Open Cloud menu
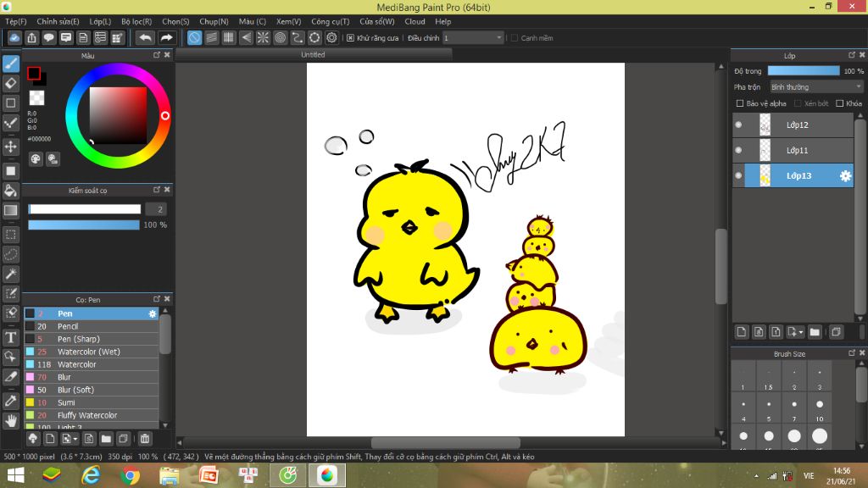Screen dimensions: 868x488 click(415, 21)
